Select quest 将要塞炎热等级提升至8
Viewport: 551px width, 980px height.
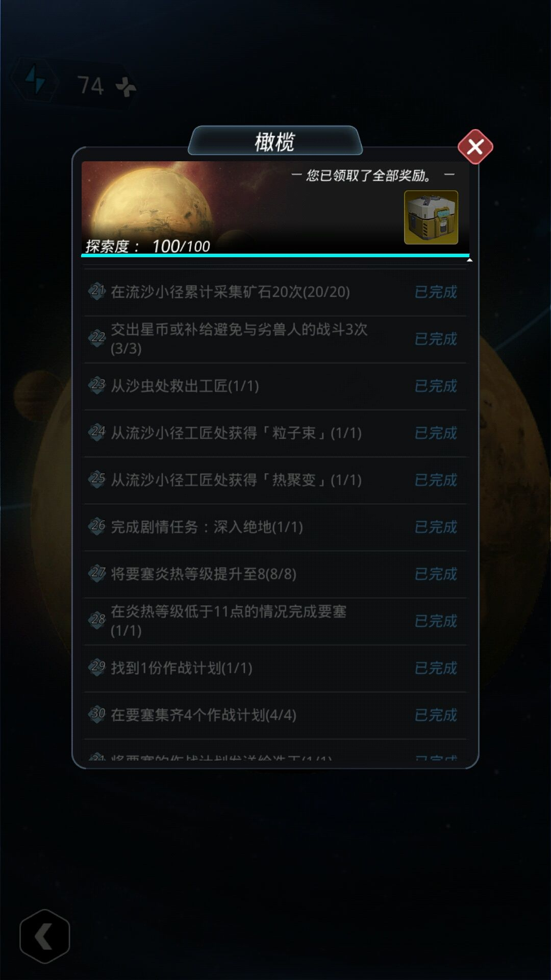coord(275,574)
